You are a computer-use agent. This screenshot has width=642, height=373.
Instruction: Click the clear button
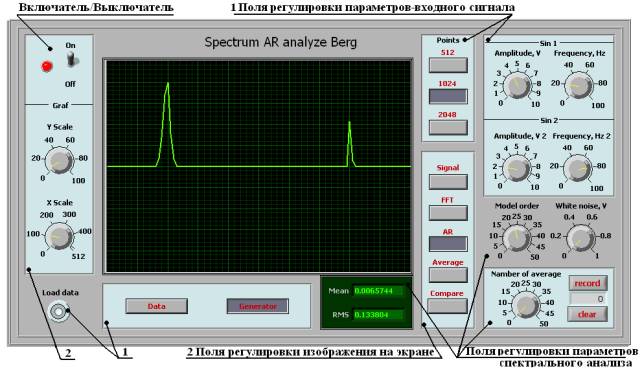coord(588,314)
